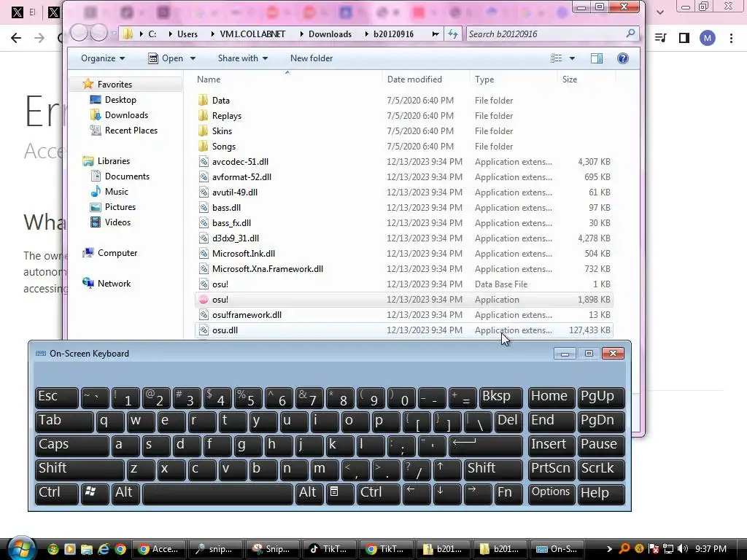Switch to Snip... Snipping Tool taskbar button
Screen dimensions: 747x560
[x=271, y=549]
